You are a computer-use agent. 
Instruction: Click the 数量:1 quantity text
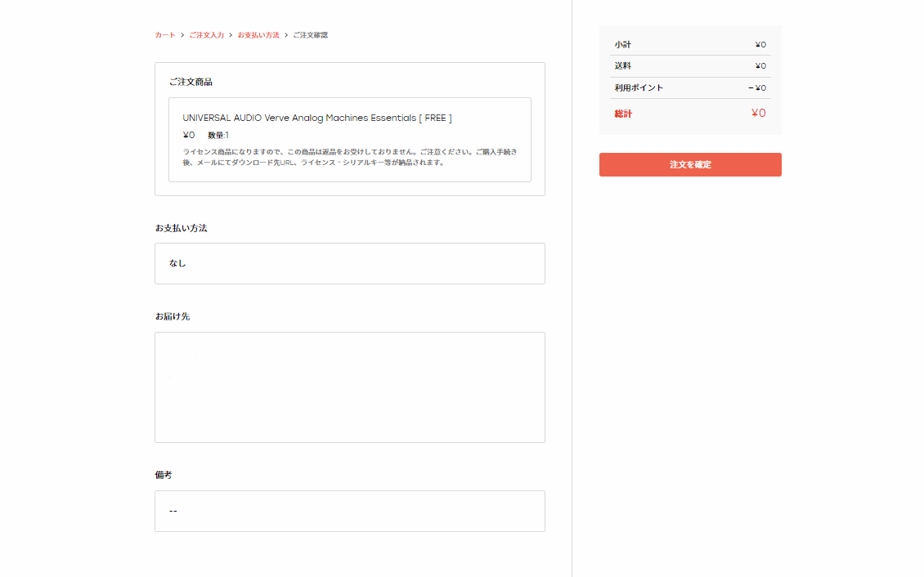pyautogui.click(x=218, y=136)
